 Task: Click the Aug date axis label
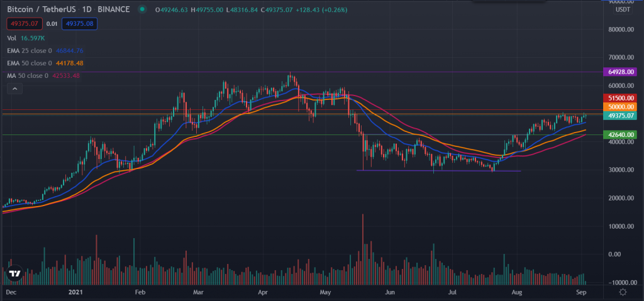517,292
